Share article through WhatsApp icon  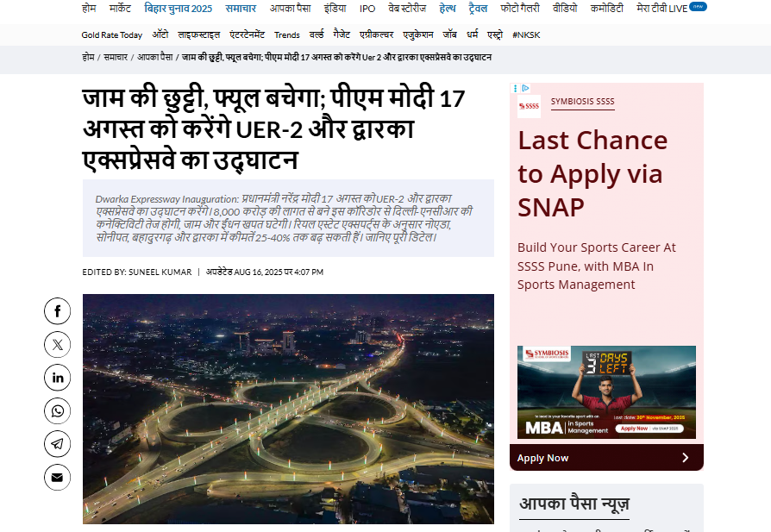57,410
